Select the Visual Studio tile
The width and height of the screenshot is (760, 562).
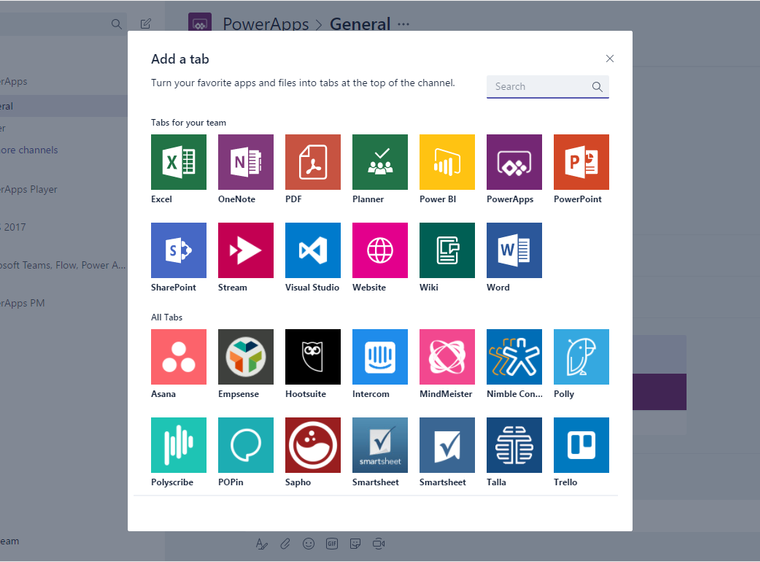click(x=312, y=250)
